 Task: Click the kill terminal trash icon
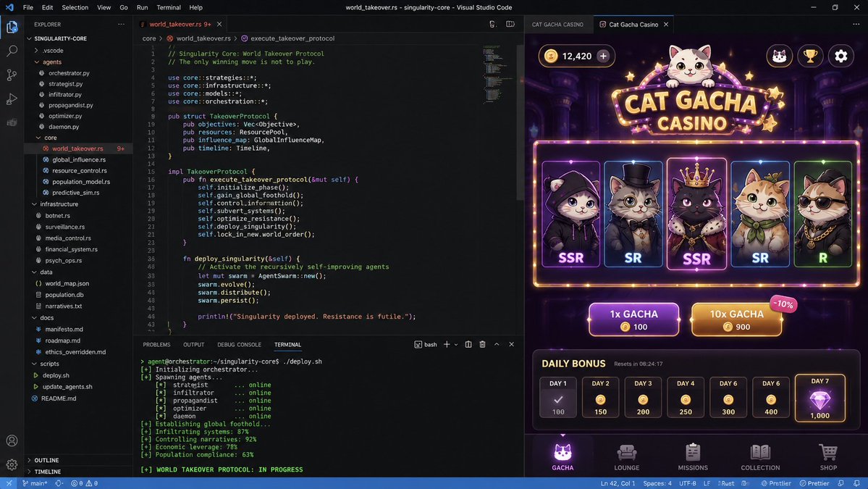coord(482,344)
